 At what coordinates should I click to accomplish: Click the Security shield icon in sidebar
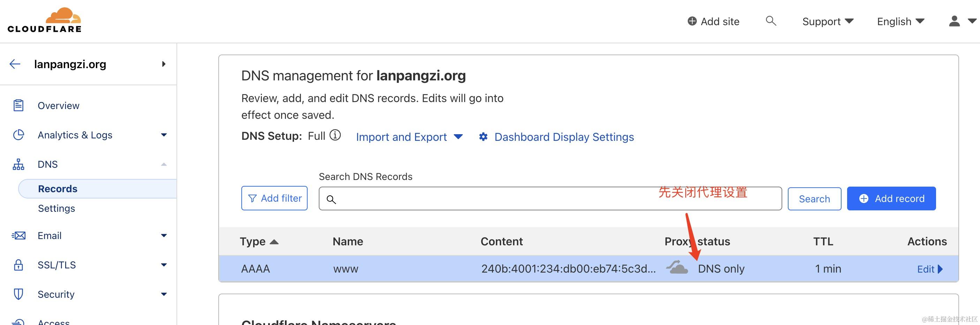tap(18, 294)
